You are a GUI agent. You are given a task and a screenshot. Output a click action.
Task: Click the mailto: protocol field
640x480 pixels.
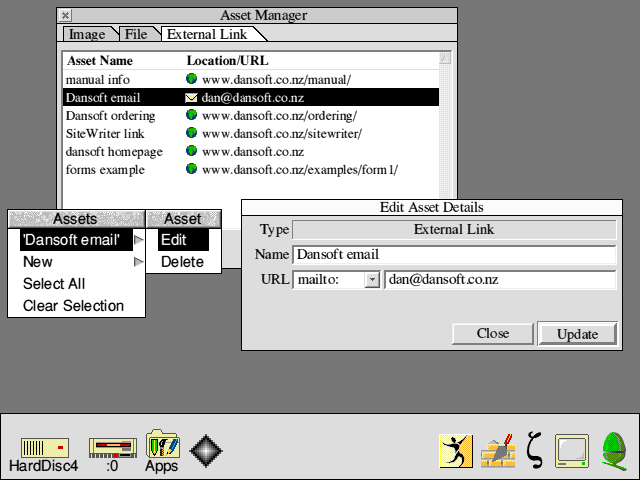click(329, 280)
